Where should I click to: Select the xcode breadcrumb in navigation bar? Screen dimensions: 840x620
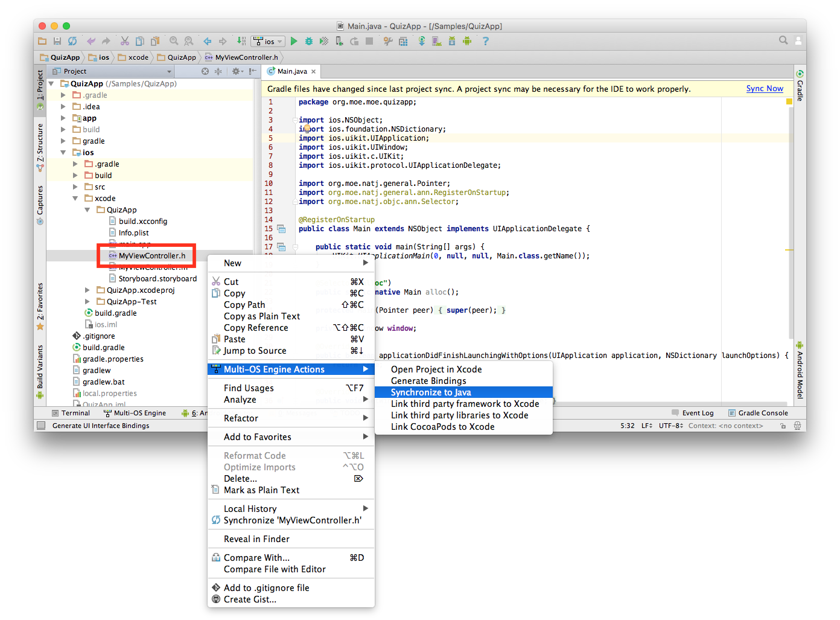pos(133,57)
